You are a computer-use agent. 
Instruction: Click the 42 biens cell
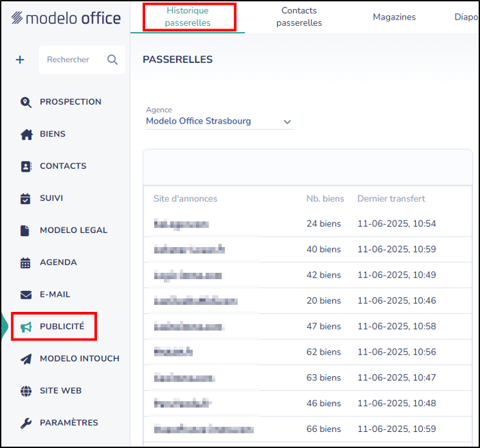click(x=324, y=275)
